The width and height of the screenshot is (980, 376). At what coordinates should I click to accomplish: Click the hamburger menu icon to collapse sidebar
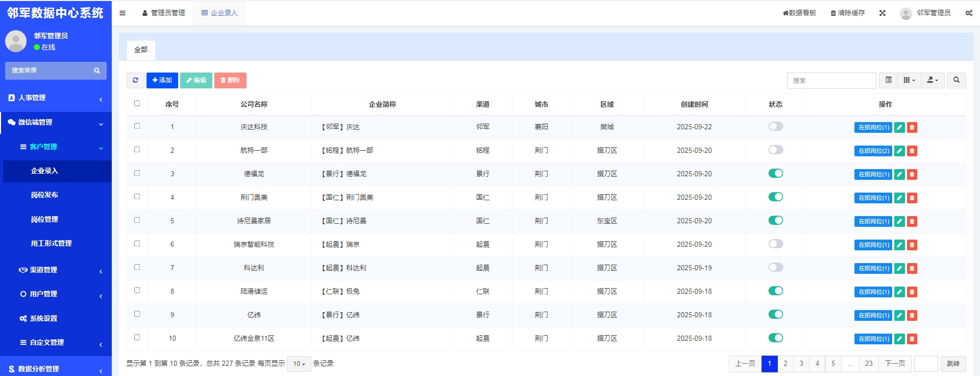(122, 13)
